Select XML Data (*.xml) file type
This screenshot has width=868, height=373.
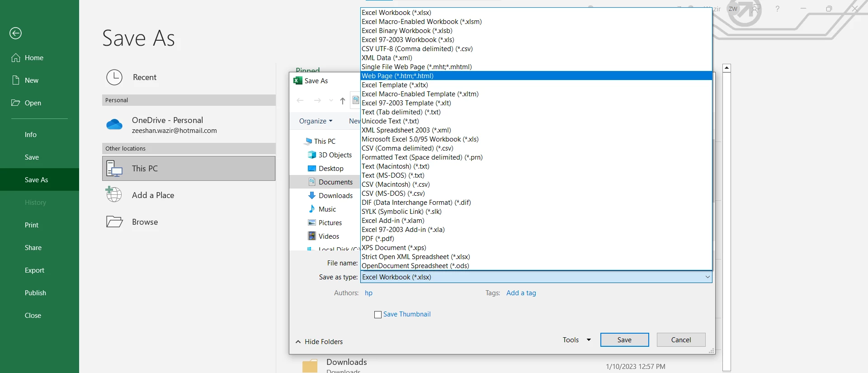point(536,58)
